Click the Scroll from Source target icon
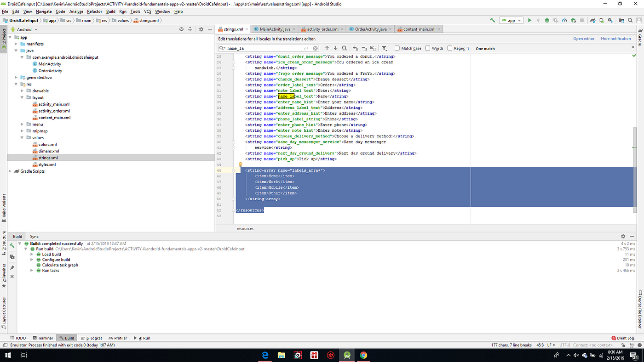This screenshot has height=362, width=644. [x=181, y=29]
